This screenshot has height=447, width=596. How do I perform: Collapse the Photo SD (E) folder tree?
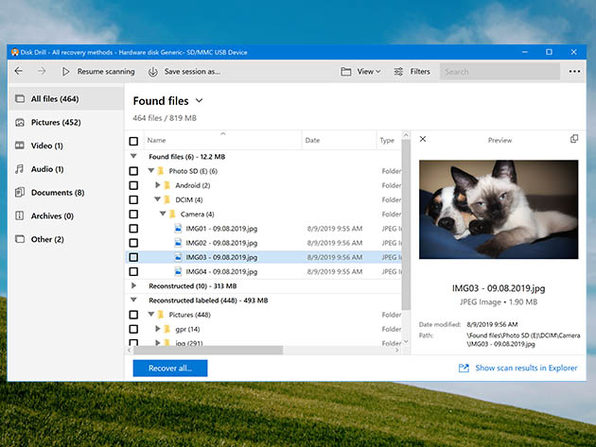coord(151,171)
